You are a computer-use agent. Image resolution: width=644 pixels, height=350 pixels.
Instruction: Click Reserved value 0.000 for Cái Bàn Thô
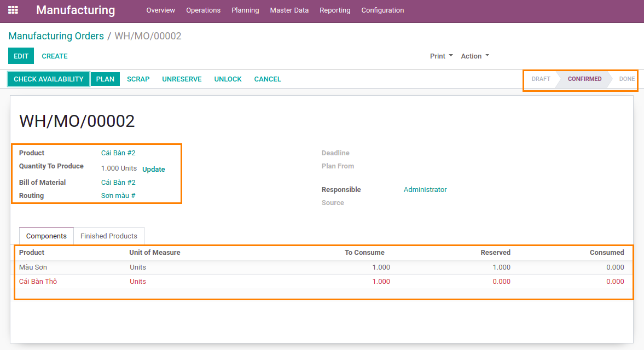point(501,282)
